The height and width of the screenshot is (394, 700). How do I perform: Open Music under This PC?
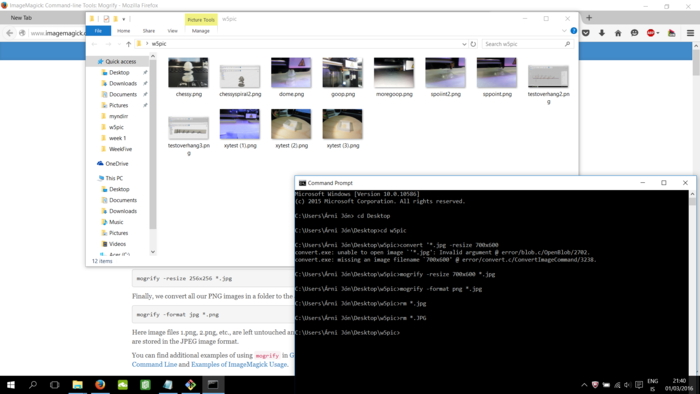click(x=116, y=222)
